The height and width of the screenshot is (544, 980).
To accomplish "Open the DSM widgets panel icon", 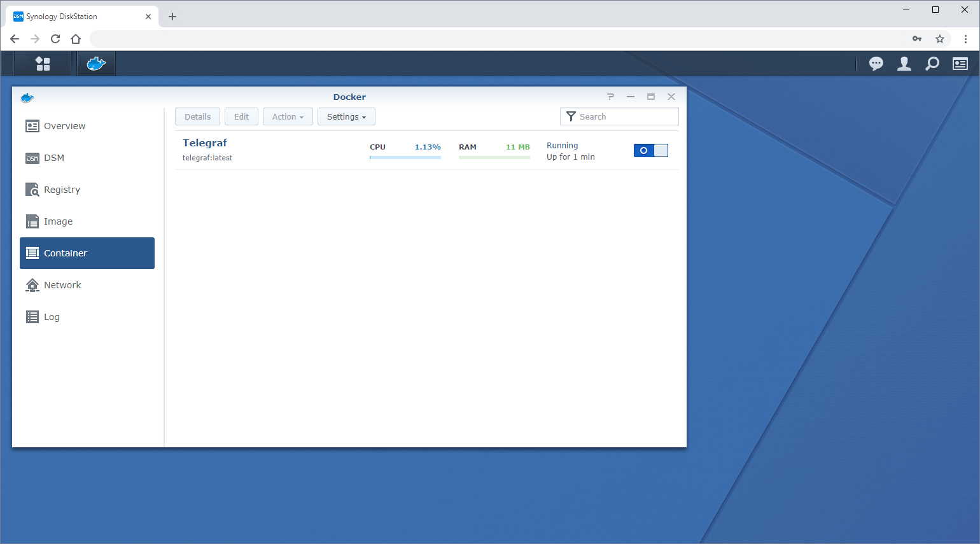I will tap(960, 64).
